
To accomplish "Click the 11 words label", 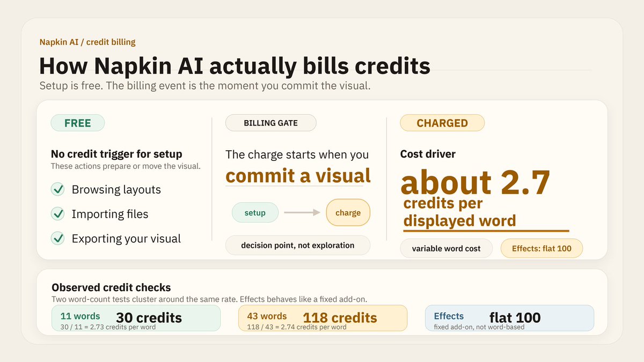I will [79, 316].
